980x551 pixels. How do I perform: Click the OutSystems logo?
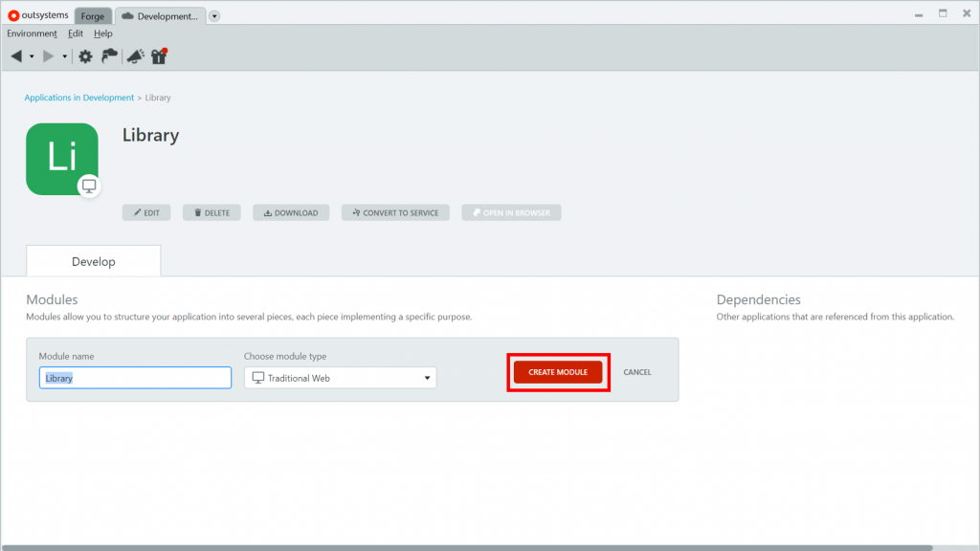click(38, 15)
